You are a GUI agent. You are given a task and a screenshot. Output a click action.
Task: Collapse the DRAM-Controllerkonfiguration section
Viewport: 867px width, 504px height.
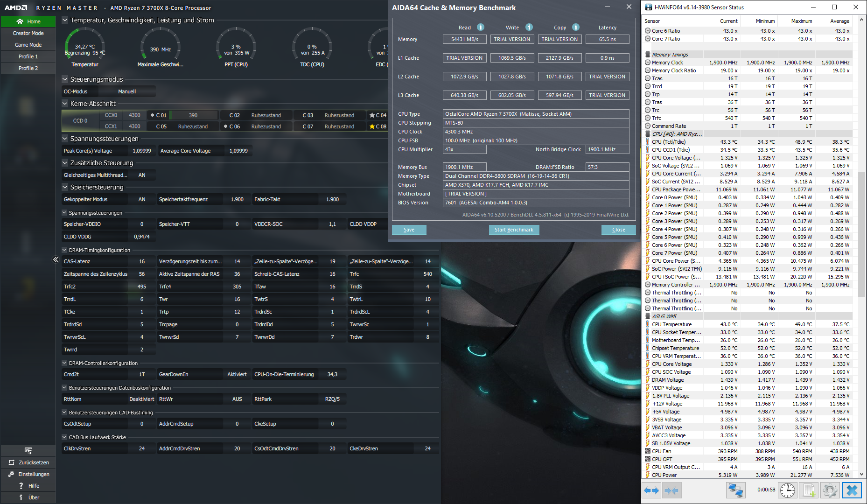coord(64,363)
